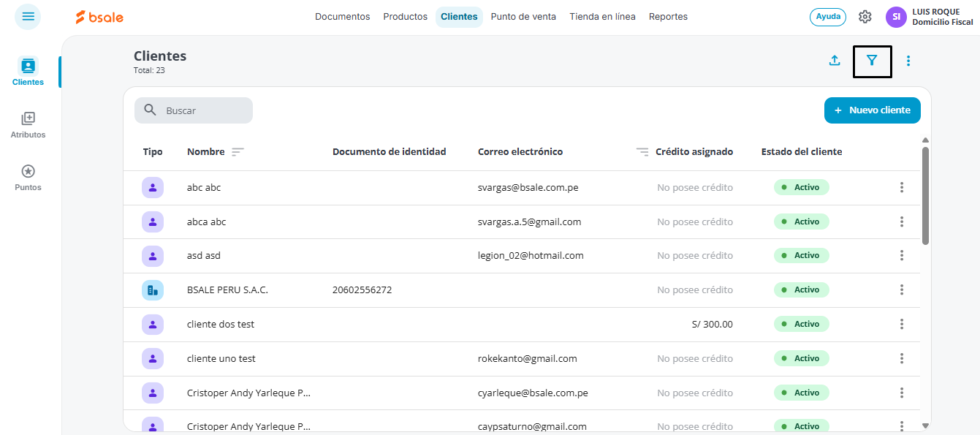Click person icon of abc abc

click(152, 187)
